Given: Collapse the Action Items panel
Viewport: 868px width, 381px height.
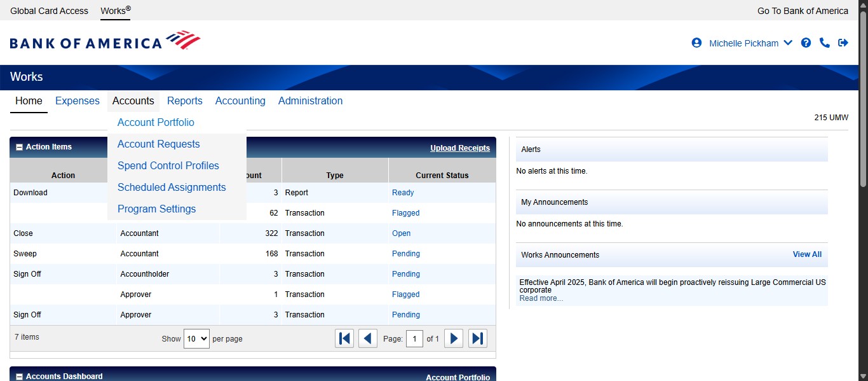Looking at the screenshot, I should [19, 147].
